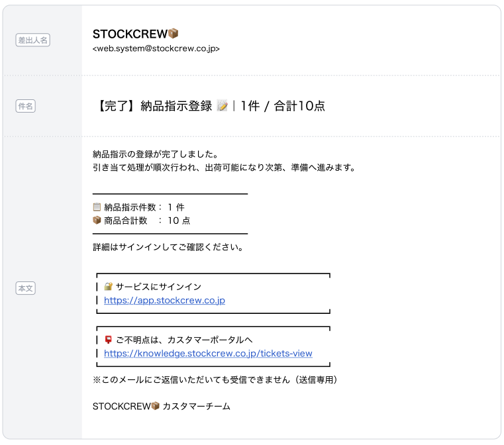Click the package emoji beside STOCKCREW sender name
The height and width of the screenshot is (445, 504).
[x=174, y=34]
